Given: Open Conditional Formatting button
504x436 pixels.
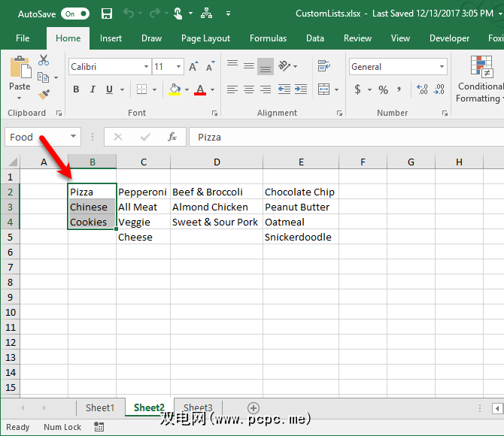Looking at the screenshot, I should (480, 79).
